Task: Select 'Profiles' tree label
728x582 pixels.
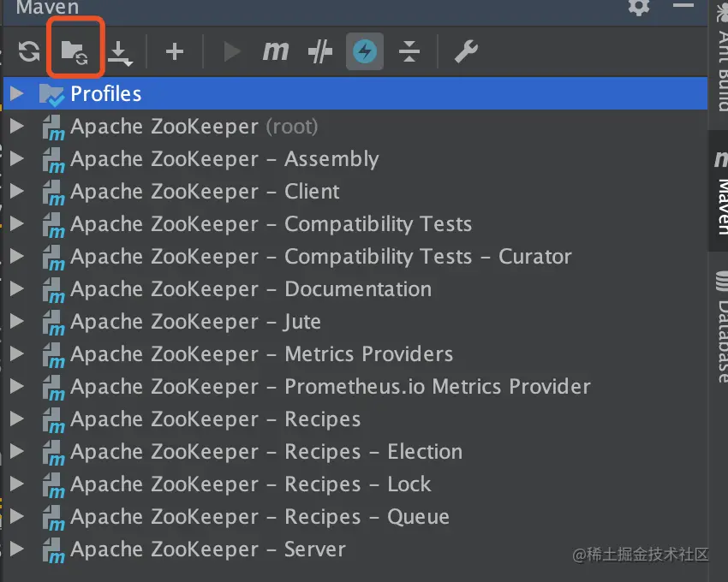Action: (x=106, y=94)
